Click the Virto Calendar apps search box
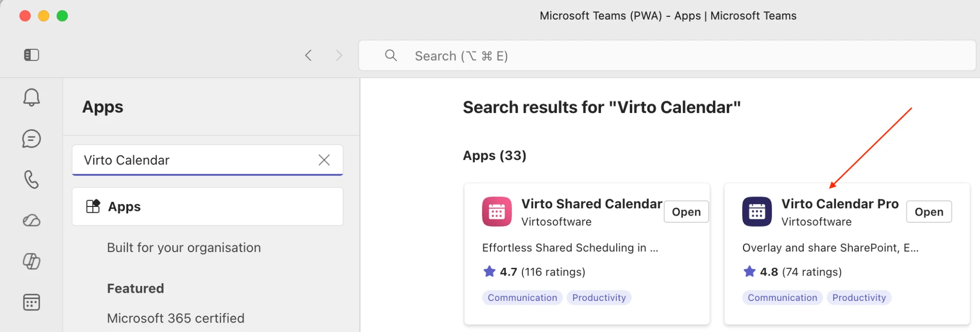The height and width of the screenshot is (332, 980). 208,160
